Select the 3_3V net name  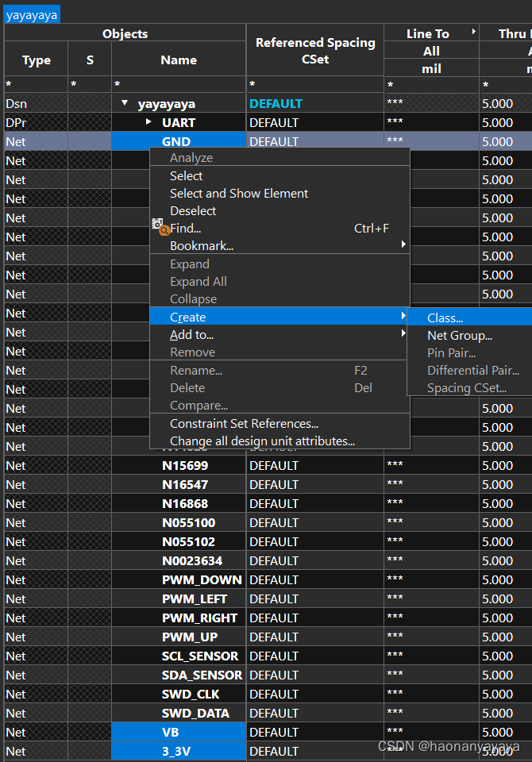[179, 752]
